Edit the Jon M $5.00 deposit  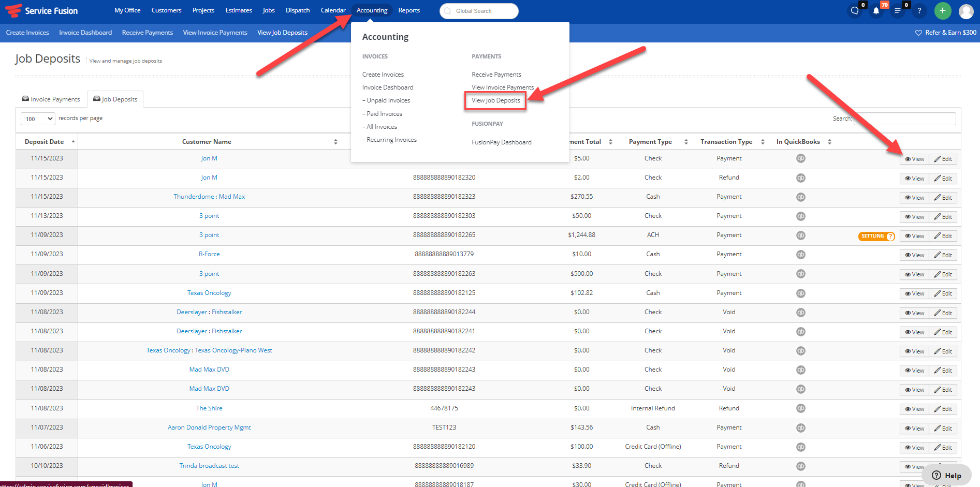[x=943, y=159]
